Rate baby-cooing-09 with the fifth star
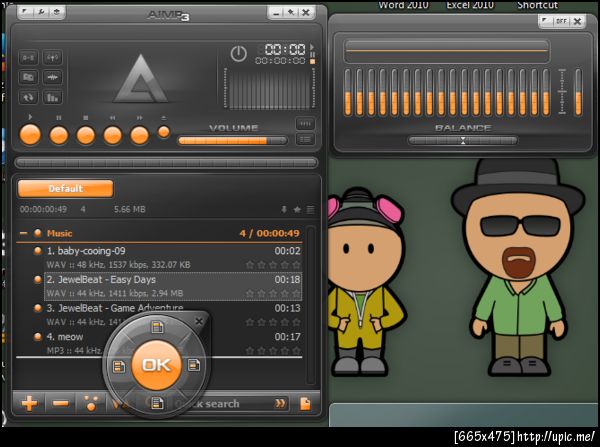This screenshot has width=600, height=447. click(297, 265)
